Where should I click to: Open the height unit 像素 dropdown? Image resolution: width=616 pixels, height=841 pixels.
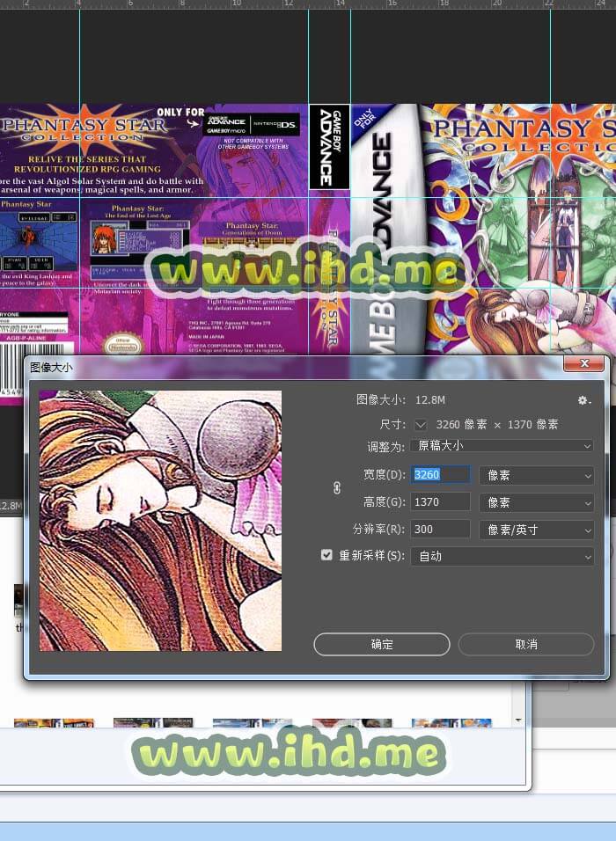[x=537, y=502]
